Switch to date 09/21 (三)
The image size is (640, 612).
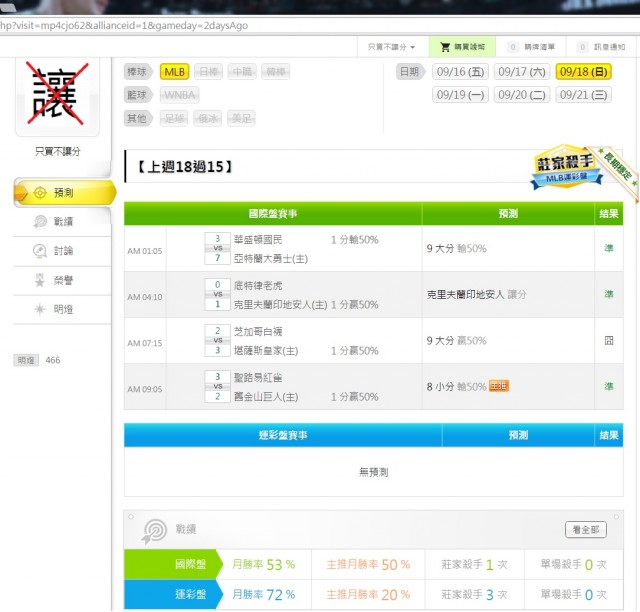(x=584, y=95)
